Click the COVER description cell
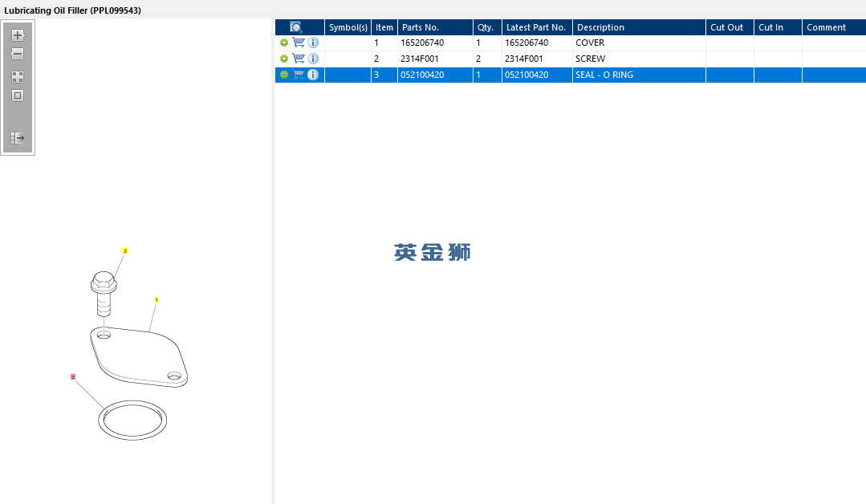The image size is (866, 504). (639, 43)
